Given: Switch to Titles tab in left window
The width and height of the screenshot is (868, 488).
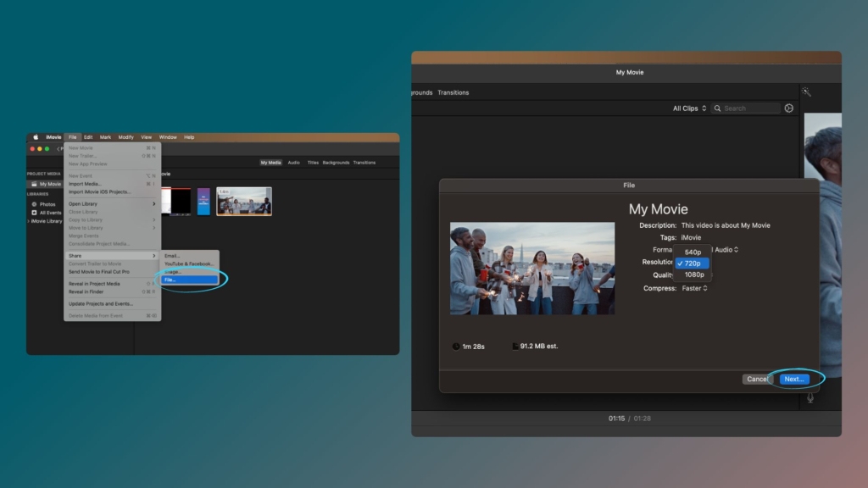Looking at the screenshot, I should pos(313,163).
